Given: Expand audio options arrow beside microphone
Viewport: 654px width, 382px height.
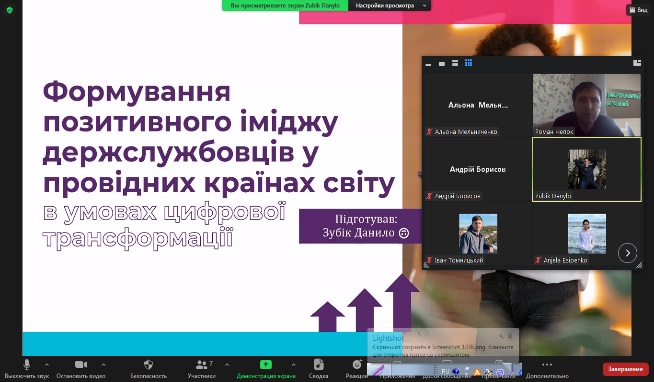Looking at the screenshot, I should tap(47, 365).
